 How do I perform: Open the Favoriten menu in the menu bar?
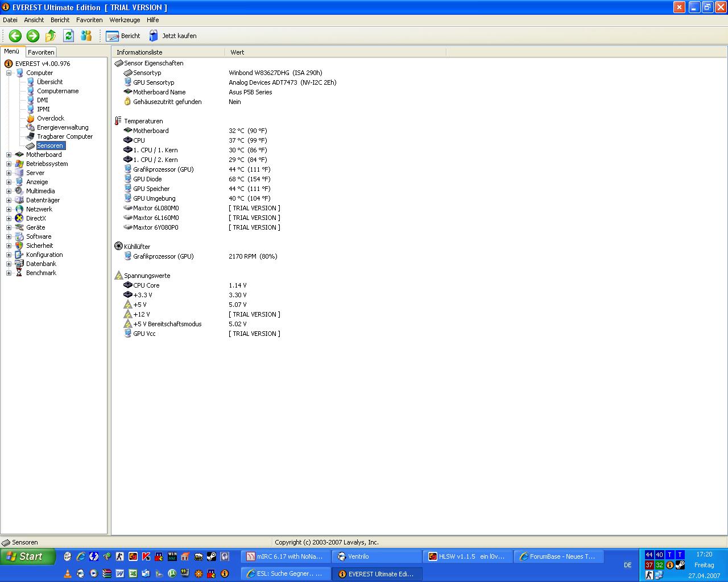[90, 20]
